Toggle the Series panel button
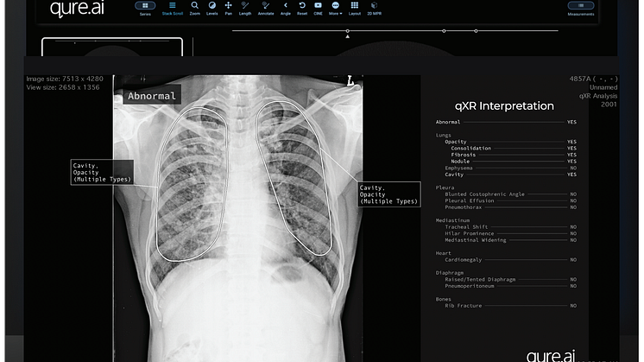 pos(145,8)
